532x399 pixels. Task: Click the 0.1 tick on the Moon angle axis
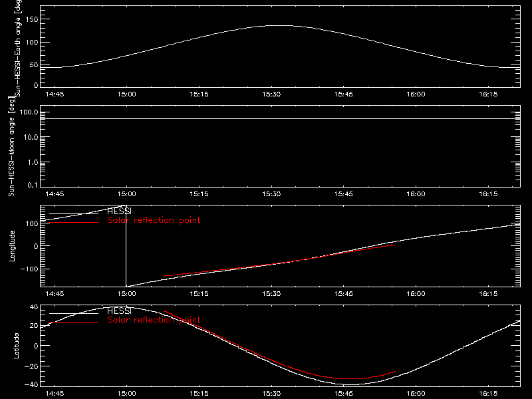(33, 186)
